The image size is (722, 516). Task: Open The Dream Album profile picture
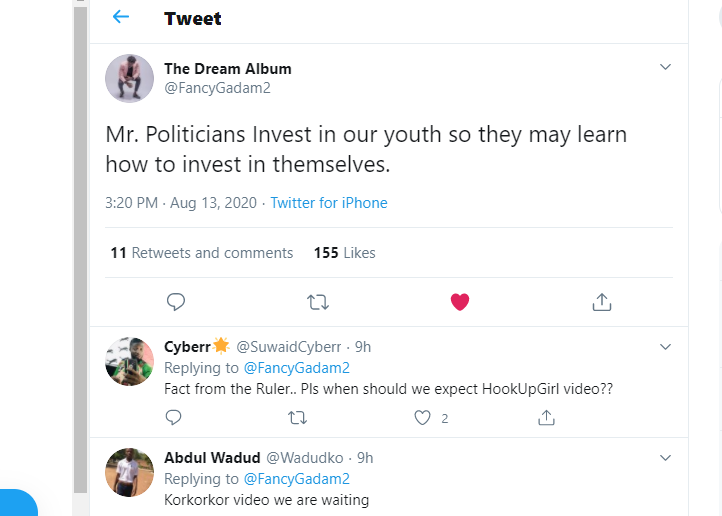130,78
